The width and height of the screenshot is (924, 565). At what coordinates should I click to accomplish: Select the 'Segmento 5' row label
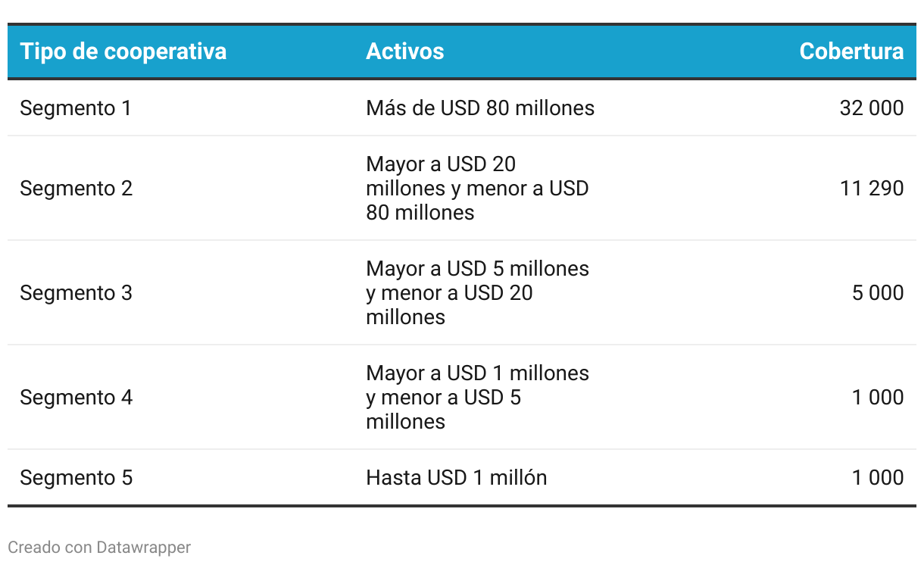[x=76, y=478]
